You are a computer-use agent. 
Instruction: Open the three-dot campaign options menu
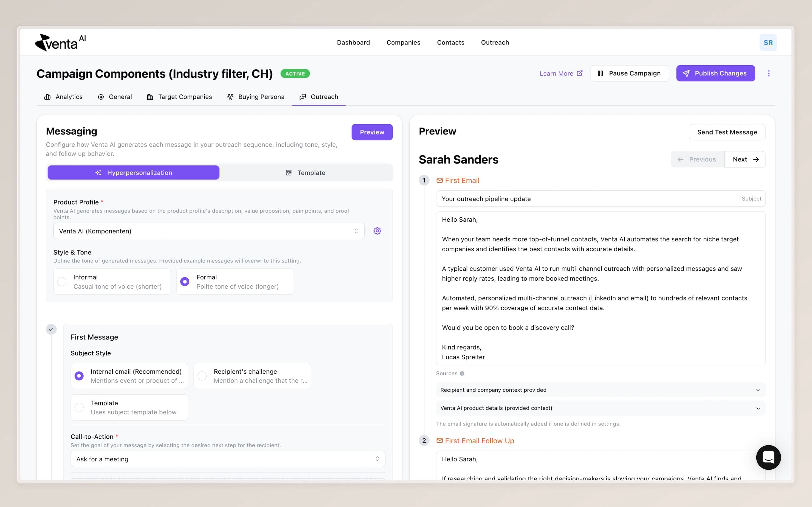point(769,74)
